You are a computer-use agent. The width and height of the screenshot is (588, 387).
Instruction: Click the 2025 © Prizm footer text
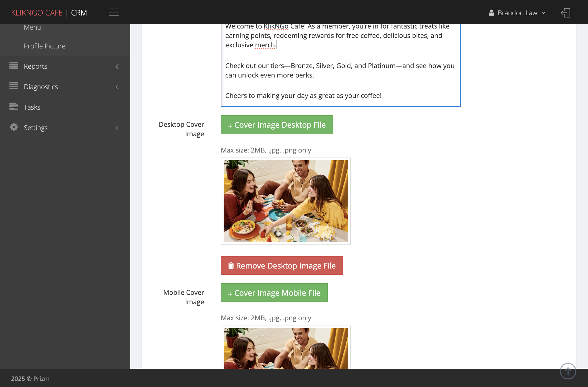pos(30,378)
